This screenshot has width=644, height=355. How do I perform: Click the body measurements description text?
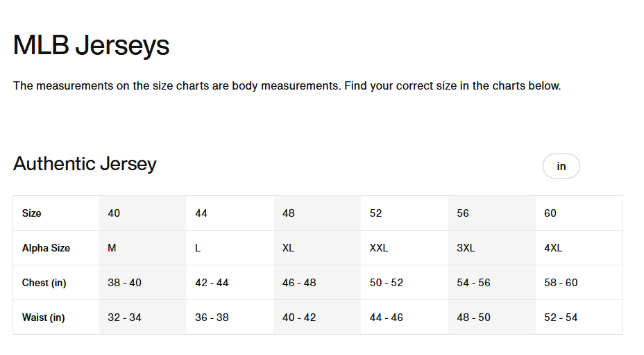(x=287, y=86)
